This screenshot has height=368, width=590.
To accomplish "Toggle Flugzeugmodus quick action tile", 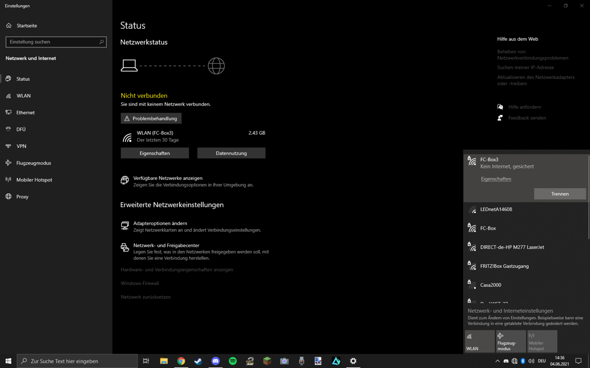I will click(511, 342).
